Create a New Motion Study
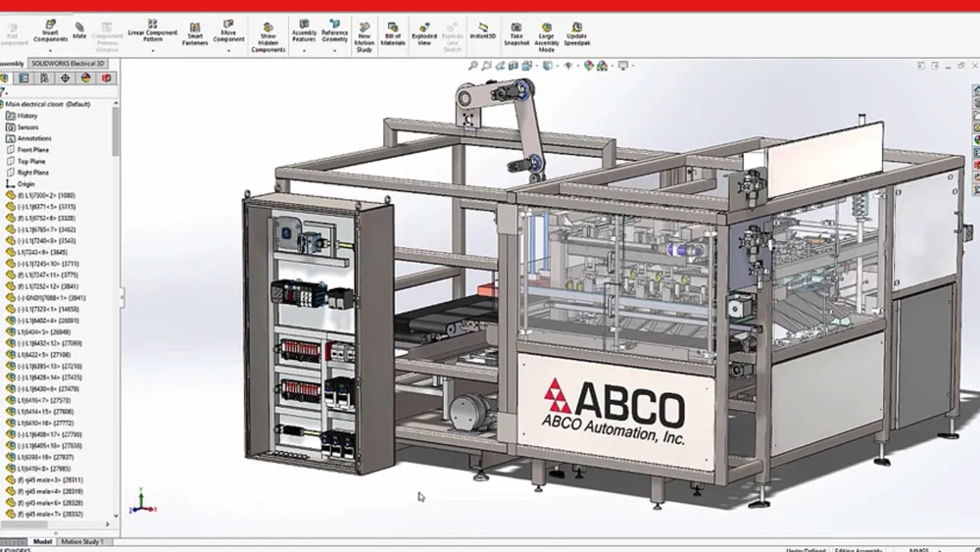 point(365,37)
